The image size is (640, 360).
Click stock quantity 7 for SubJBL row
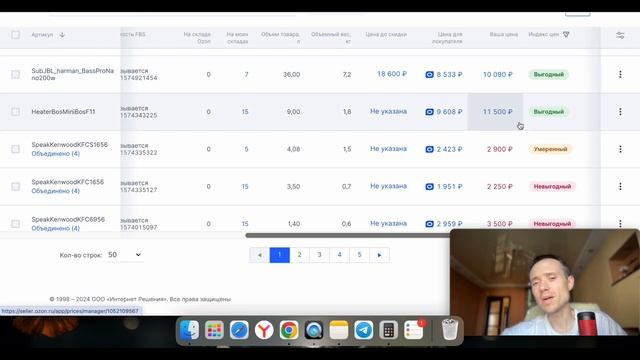(246, 75)
